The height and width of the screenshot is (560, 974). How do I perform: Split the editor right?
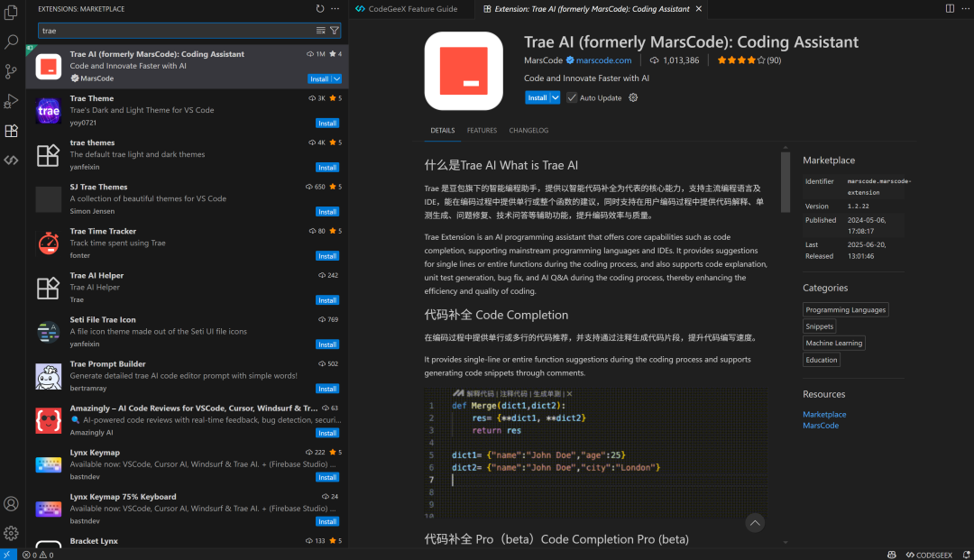(x=950, y=9)
